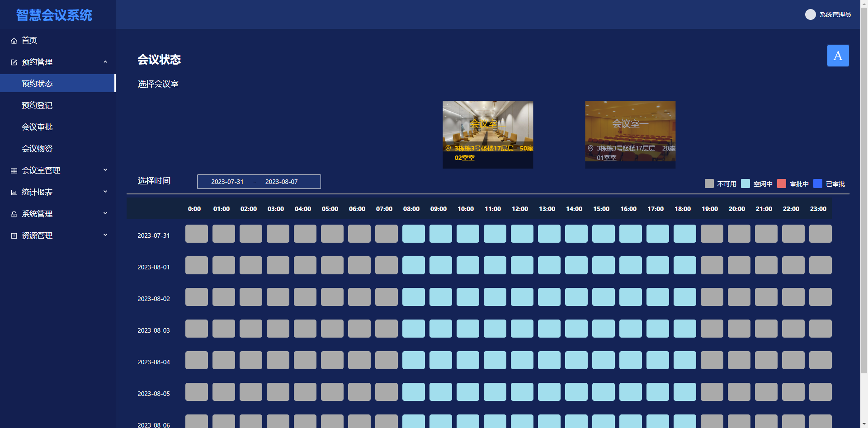Select the 会议室一 room thumbnail
The width and height of the screenshot is (868, 428).
pos(630,135)
